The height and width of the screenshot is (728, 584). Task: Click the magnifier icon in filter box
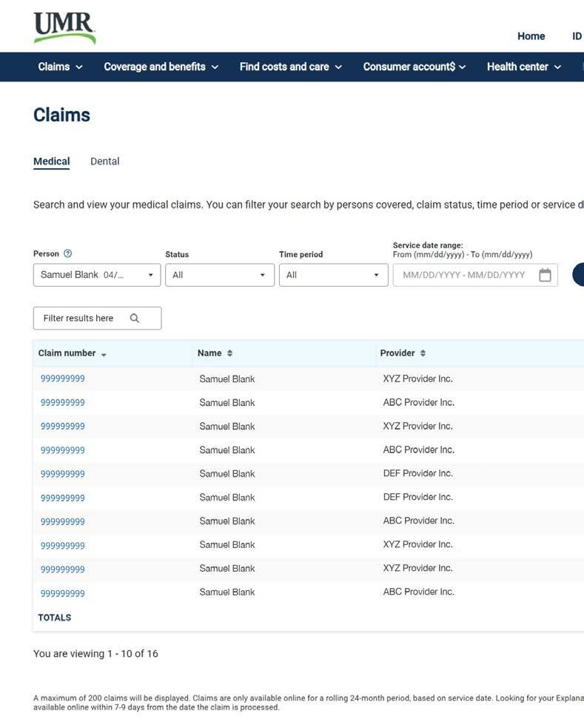point(135,318)
